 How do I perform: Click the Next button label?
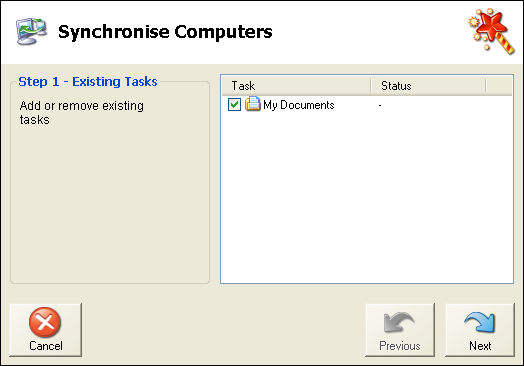point(480,346)
